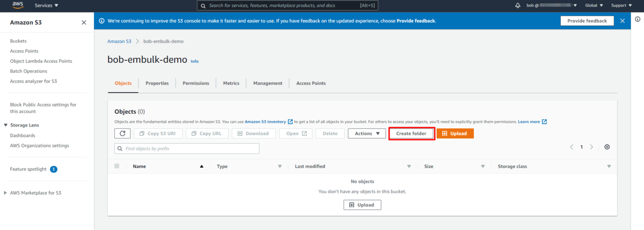Switch to the Permissions tab
The image size is (644, 230).
[196, 83]
